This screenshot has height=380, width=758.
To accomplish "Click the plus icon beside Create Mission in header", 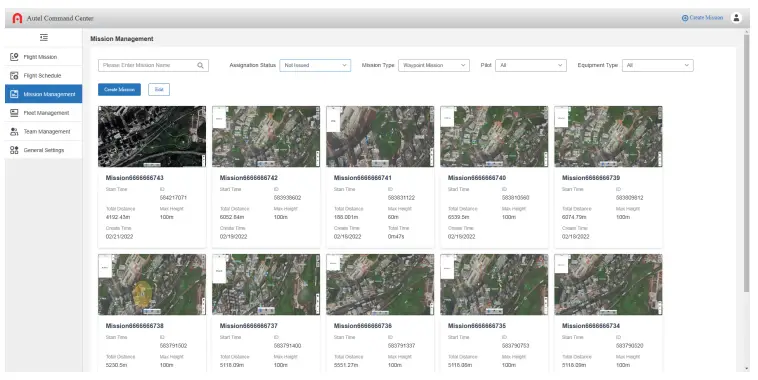I will click(685, 18).
